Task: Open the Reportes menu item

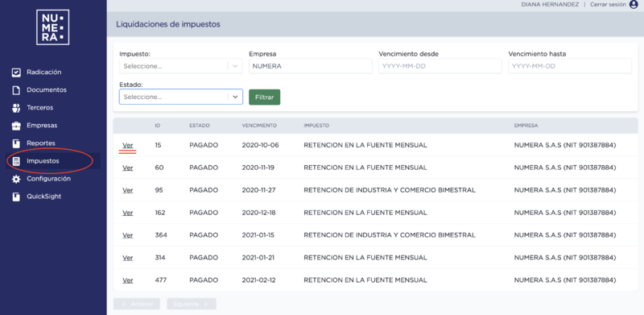Action: click(41, 143)
